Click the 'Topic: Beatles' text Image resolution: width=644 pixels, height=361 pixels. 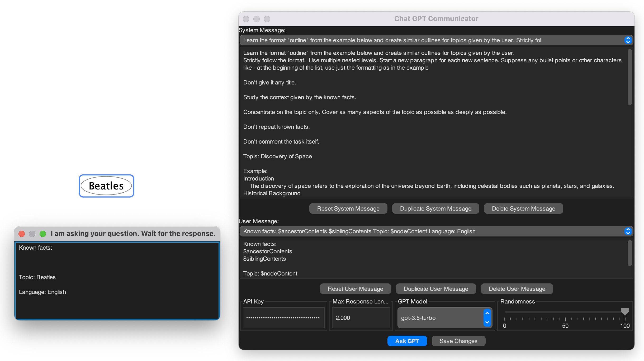[37, 277]
